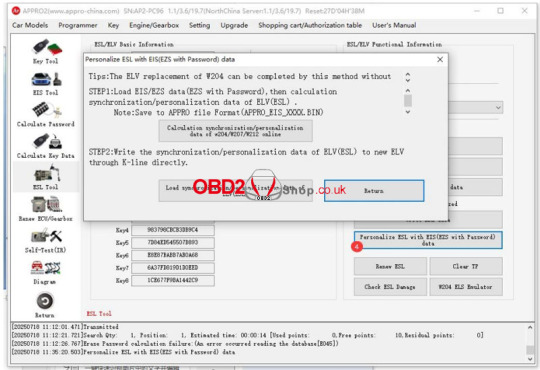
Task: Click log panel scrollbar down arrow
Action: pos(530,359)
